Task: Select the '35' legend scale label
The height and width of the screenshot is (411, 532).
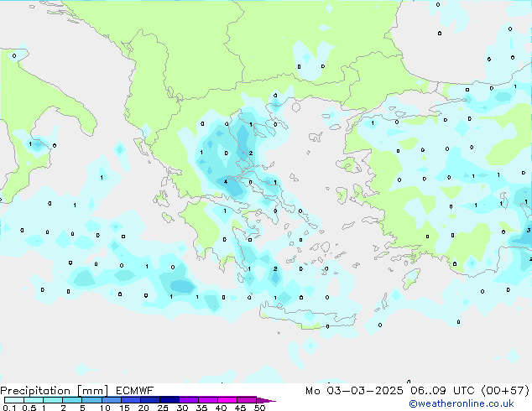Action: 201,408
